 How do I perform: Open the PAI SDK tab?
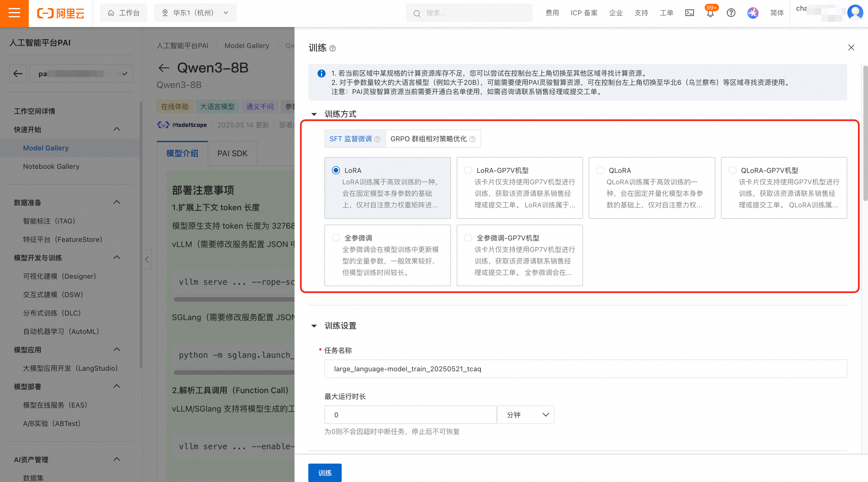pyautogui.click(x=232, y=154)
